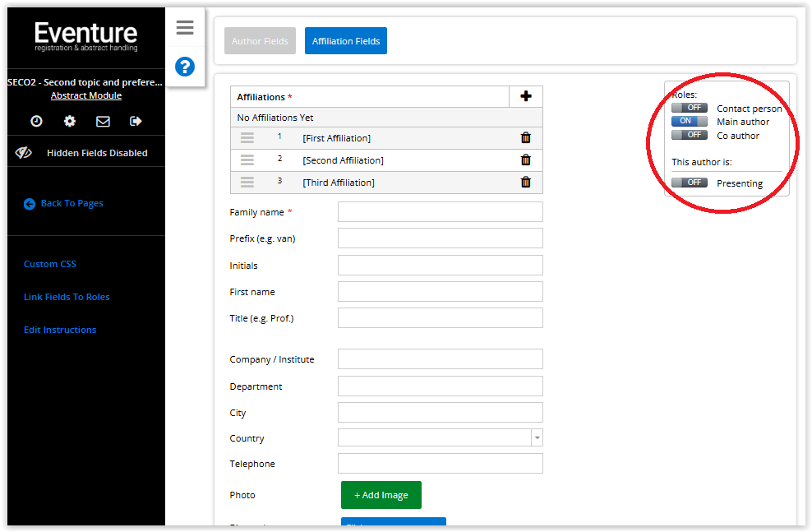The width and height of the screenshot is (812, 532).
Task: Turn off the Main author switch
Action: click(689, 122)
